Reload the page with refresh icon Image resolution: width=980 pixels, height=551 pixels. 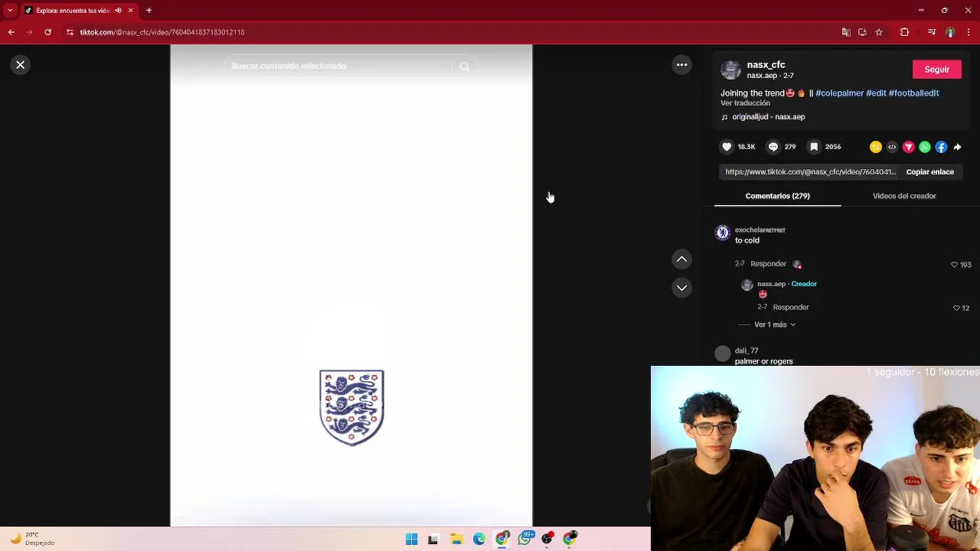point(47,32)
